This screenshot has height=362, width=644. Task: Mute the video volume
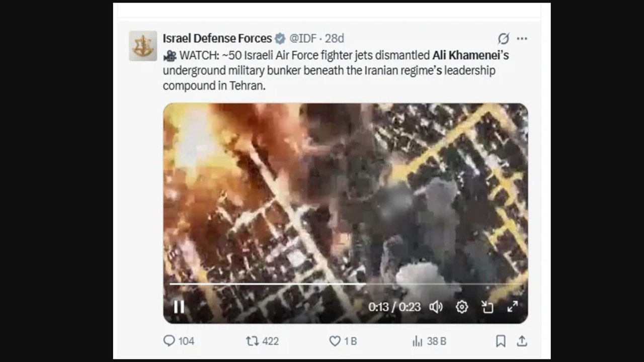click(x=436, y=307)
